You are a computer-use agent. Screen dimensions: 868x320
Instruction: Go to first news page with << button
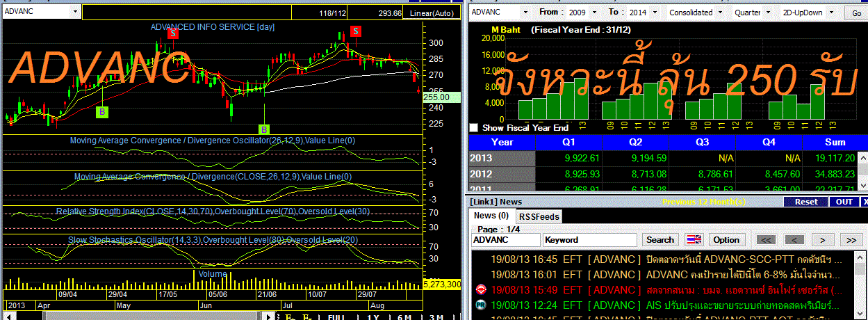765,239
